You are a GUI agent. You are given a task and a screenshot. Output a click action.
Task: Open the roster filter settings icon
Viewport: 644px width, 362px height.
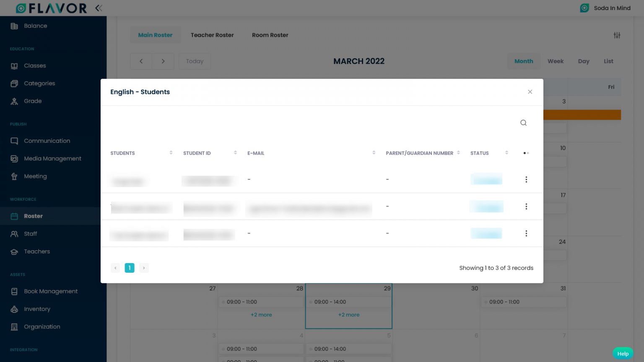click(x=617, y=35)
